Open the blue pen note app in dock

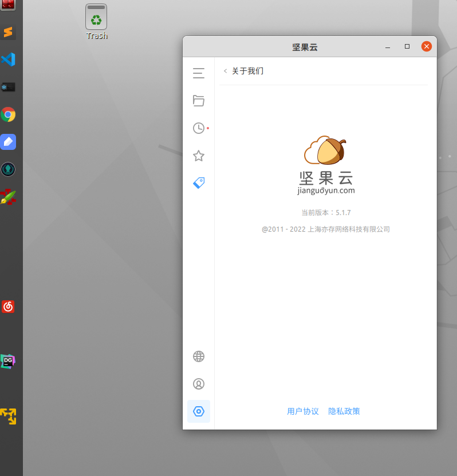[8, 142]
